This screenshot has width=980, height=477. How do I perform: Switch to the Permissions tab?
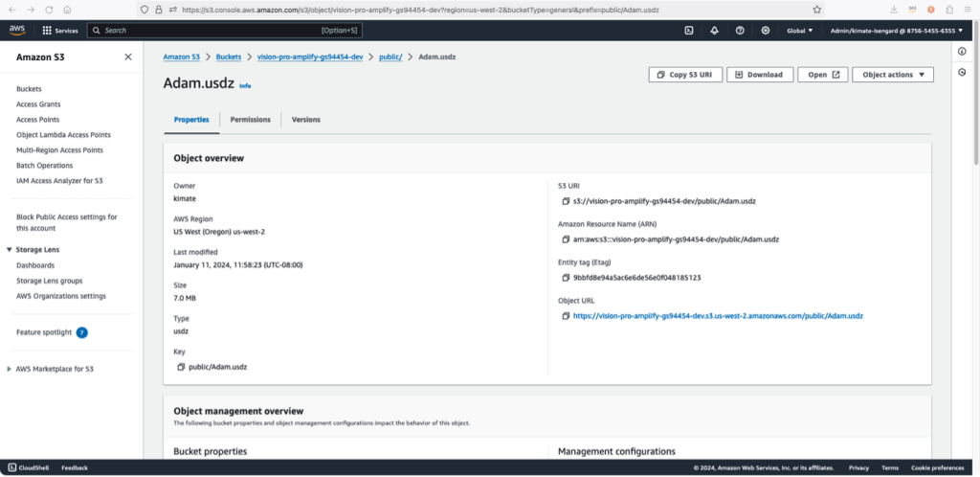pyautogui.click(x=250, y=120)
